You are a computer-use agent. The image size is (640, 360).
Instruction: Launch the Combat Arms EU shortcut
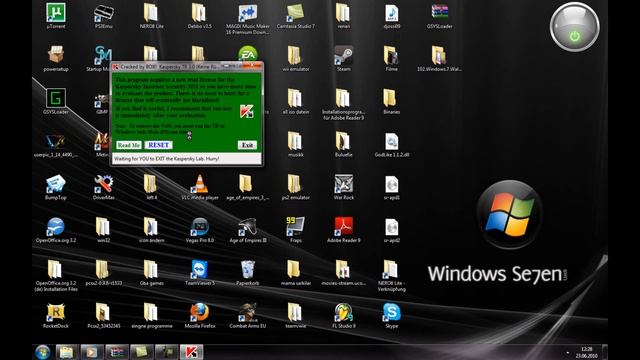click(248, 315)
